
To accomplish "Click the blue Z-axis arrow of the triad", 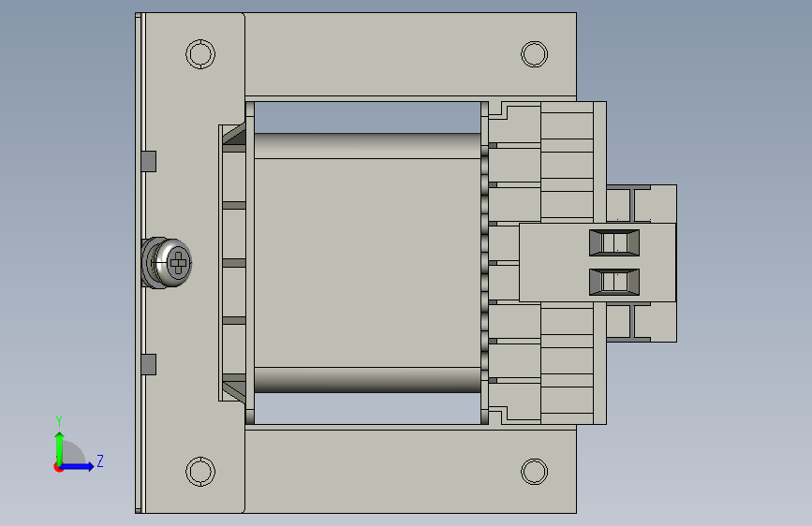I will tap(78, 466).
